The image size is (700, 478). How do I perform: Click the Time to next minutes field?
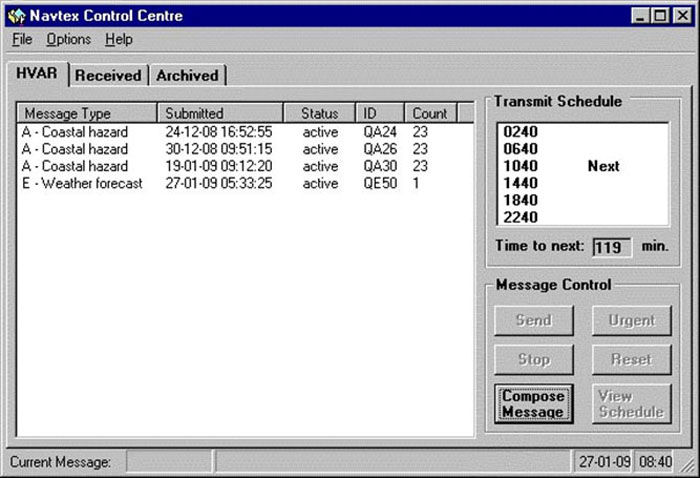click(x=612, y=247)
